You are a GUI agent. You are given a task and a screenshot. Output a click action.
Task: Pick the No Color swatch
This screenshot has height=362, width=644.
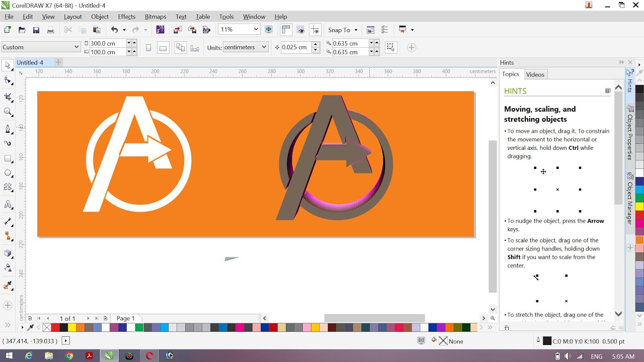[x=47, y=328]
